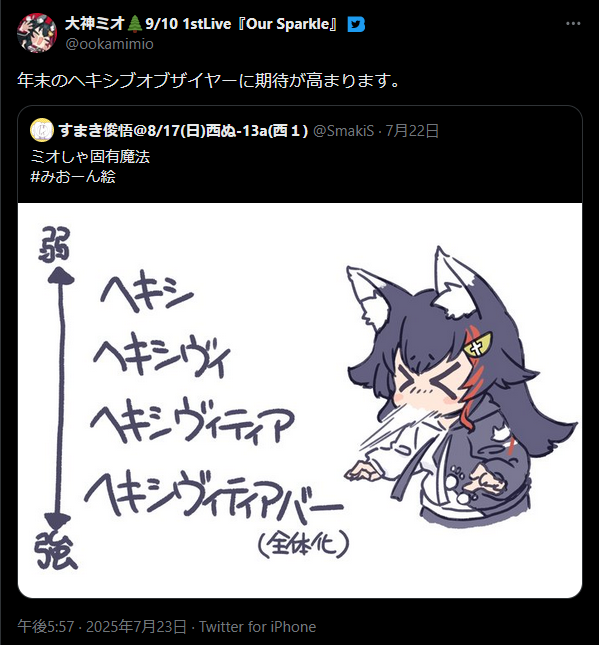
Task: Click the (全体化) caption in the image
Action: [304, 543]
